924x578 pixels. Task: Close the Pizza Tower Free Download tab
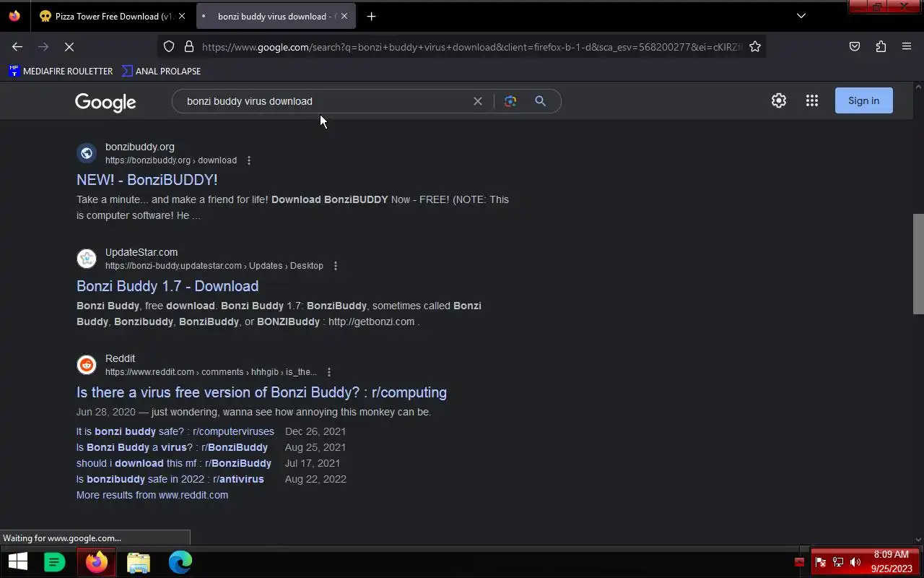(182, 16)
